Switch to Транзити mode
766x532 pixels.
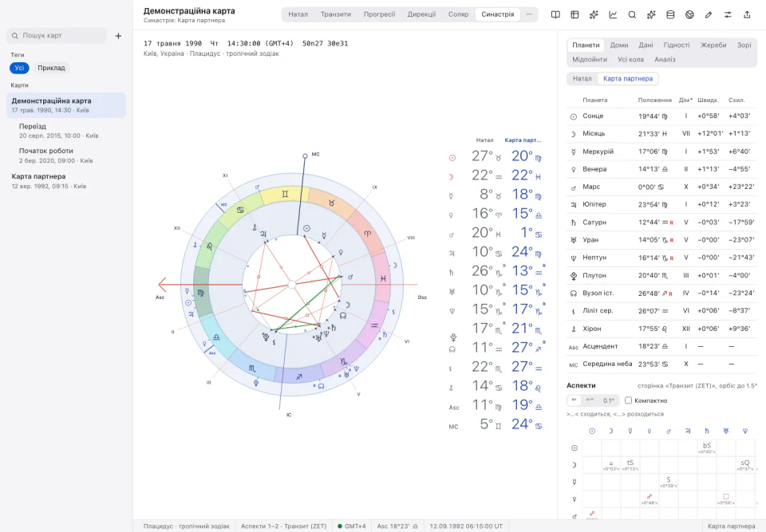click(336, 14)
